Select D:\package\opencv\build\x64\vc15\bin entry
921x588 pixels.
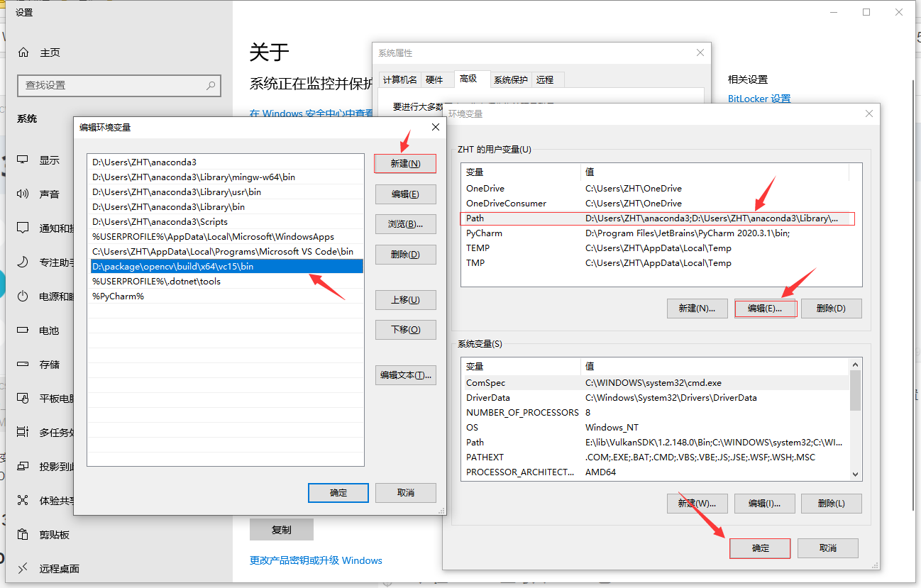tap(226, 267)
